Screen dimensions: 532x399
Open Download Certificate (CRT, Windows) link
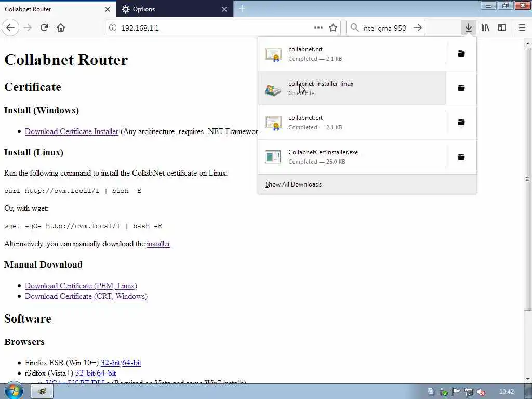pos(86,296)
